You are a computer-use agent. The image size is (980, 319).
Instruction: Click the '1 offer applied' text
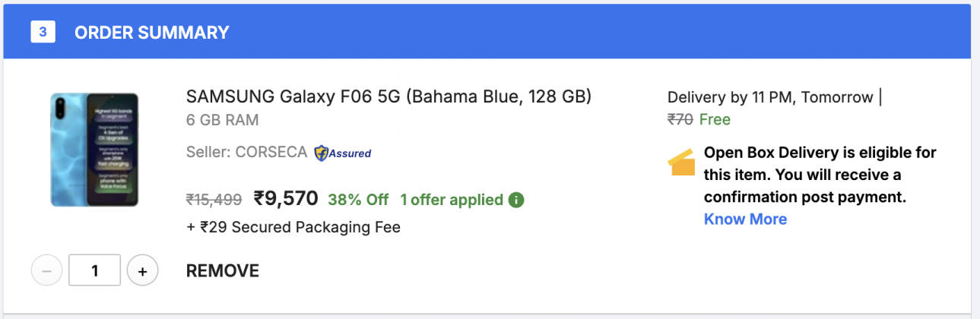click(452, 200)
